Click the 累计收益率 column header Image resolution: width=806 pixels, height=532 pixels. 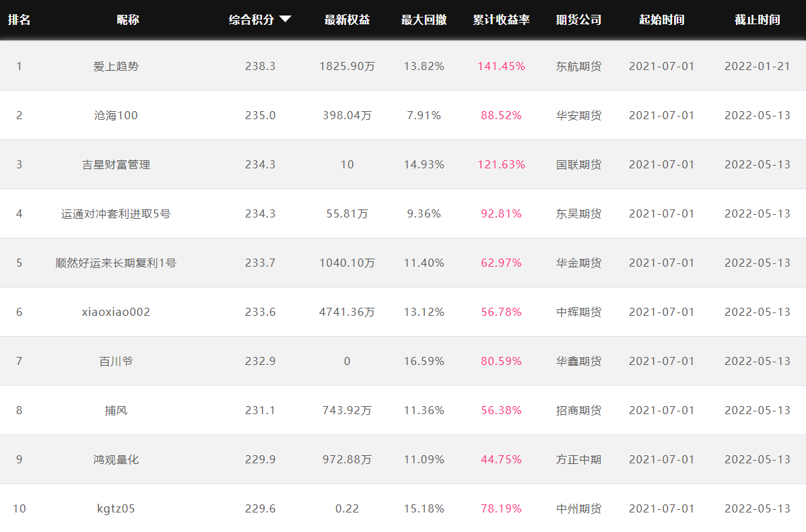[x=501, y=20]
